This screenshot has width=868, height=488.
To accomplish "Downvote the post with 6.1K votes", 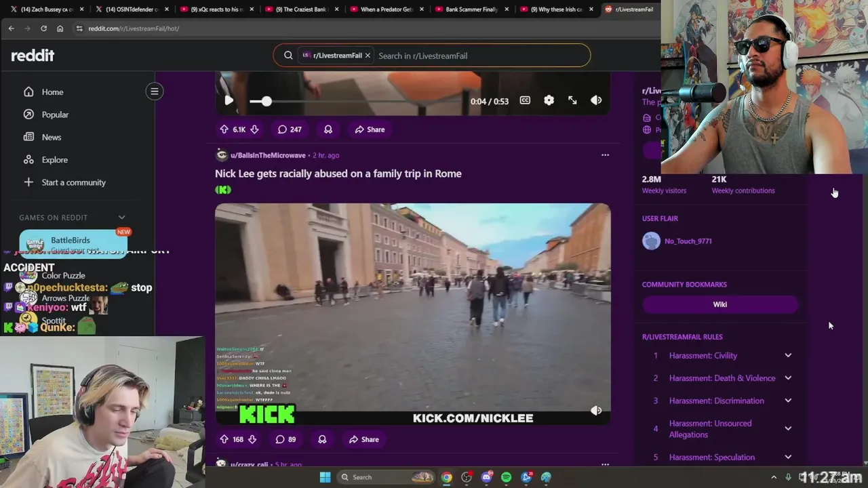I will click(x=254, y=129).
